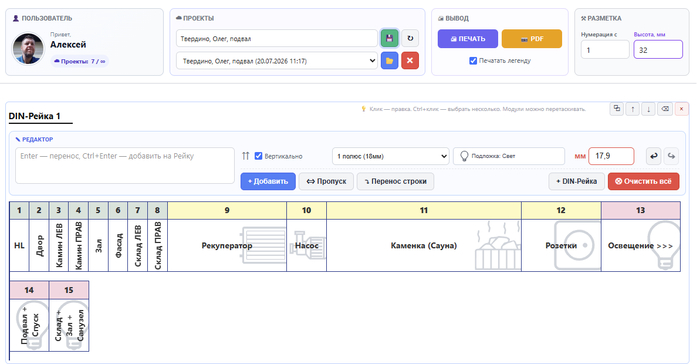
Task: Click the duplicate DIN rail icon
Action: 617,109
